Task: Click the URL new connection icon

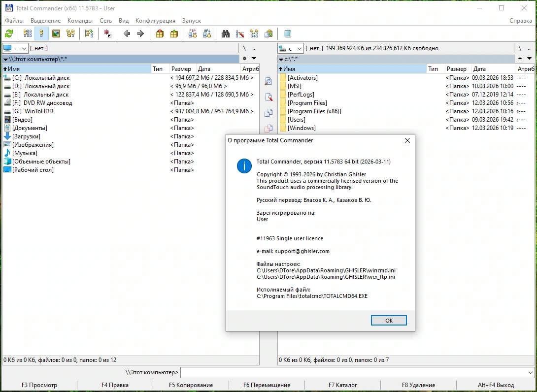Action: pos(207,33)
